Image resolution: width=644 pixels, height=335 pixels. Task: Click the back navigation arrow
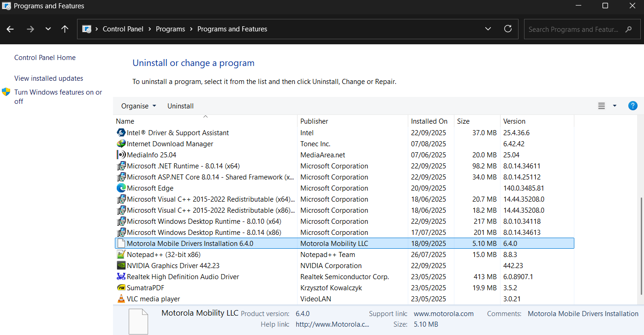10,29
